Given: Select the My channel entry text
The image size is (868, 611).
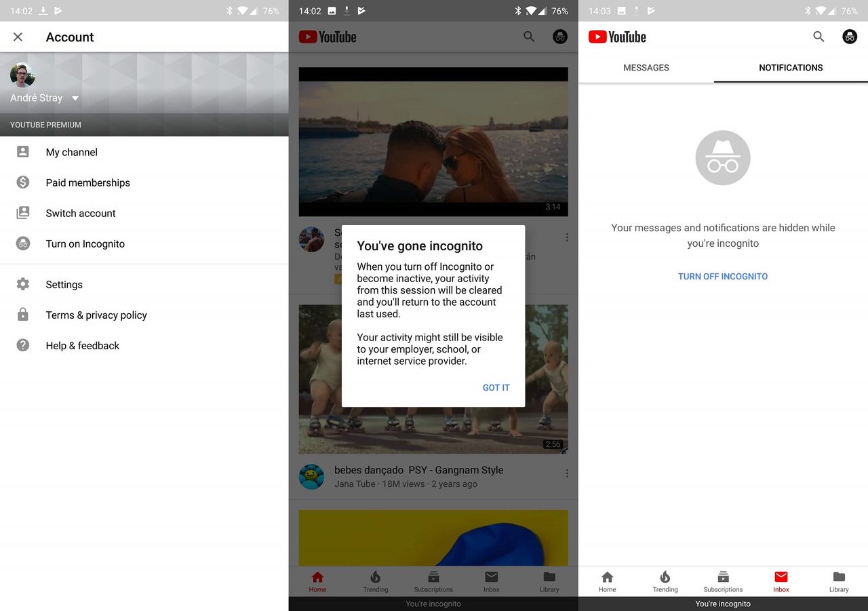Looking at the screenshot, I should (x=72, y=152).
